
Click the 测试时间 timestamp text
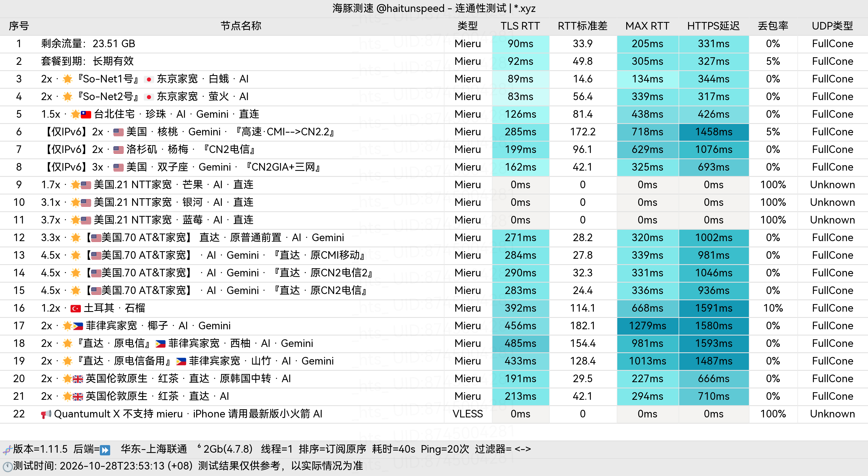click(103, 466)
